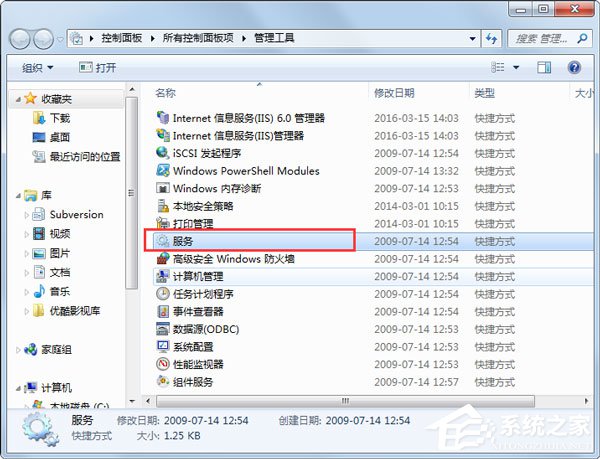This screenshot has height=459, width=600.
Task: Click the 数据源(ODBC) icon
Action: (x=163, y=329)
